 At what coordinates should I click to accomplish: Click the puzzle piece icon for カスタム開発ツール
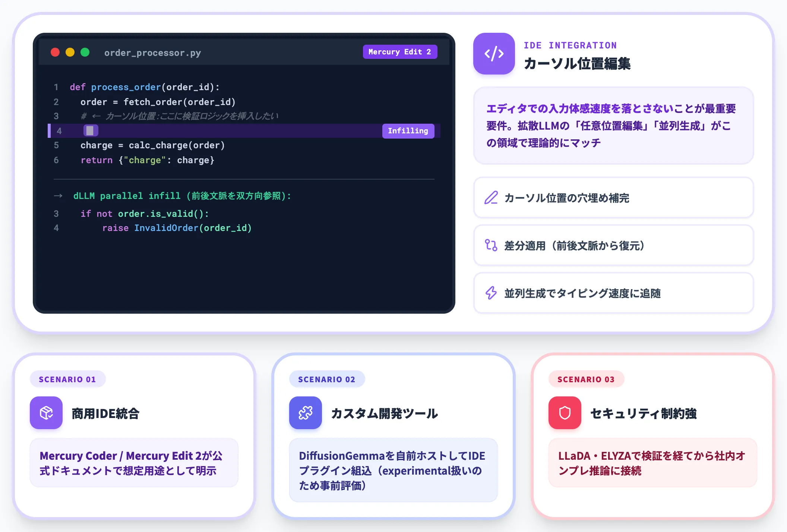[306, 413]
